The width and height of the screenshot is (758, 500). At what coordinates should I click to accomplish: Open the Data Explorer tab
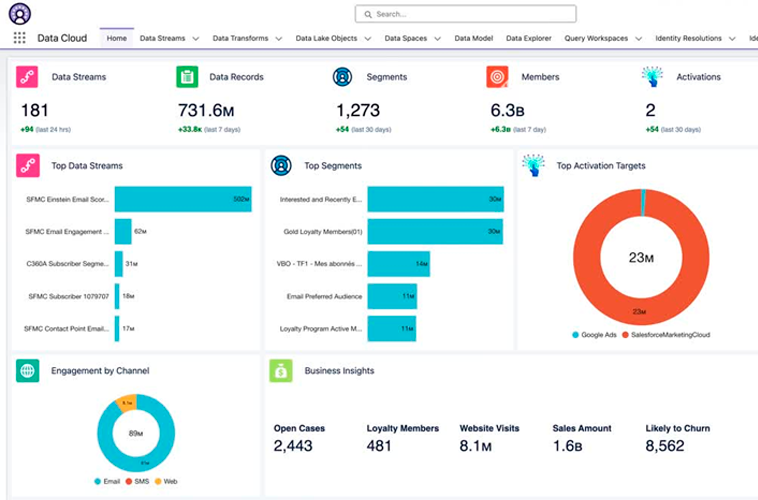click(x=528, y=38)
